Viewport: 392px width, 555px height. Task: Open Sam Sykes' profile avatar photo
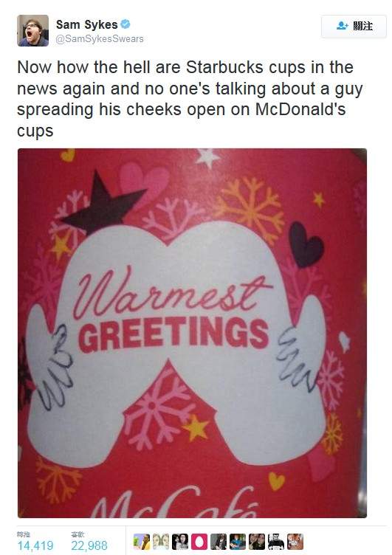[33, 30]
